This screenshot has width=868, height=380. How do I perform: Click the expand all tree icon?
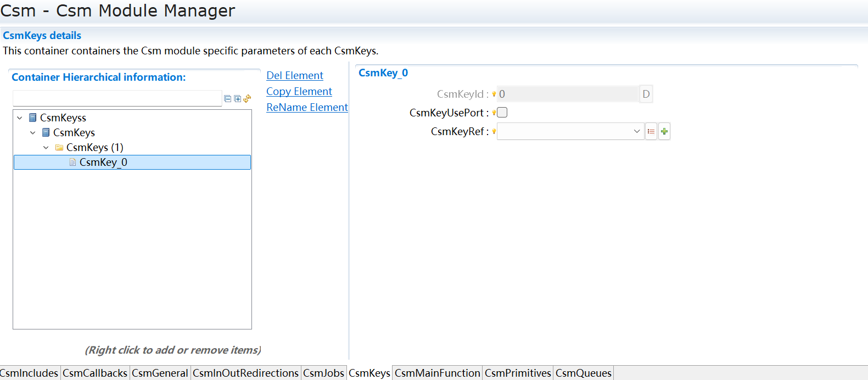(x=237, y=99)
